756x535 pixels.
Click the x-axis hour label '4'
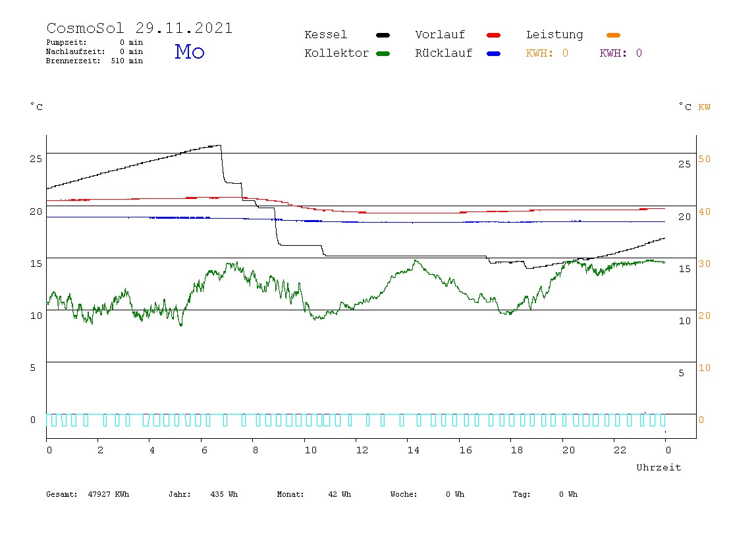[152, 450]
